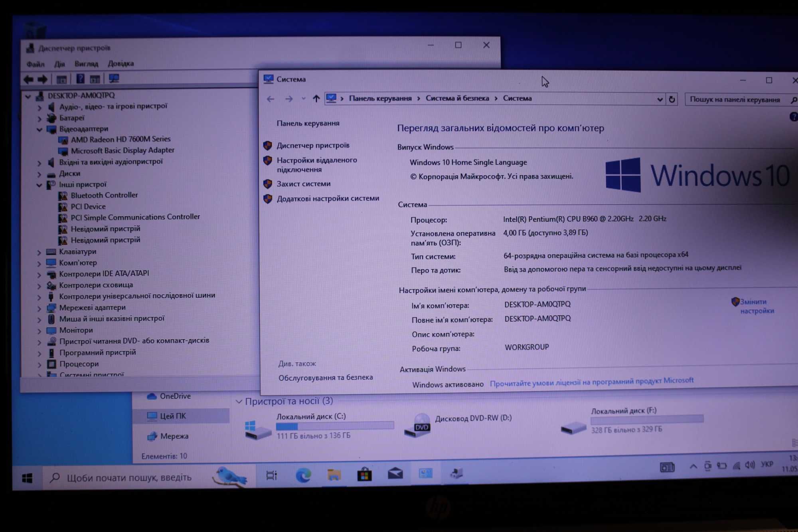Image resolution: width=798 pixels, height=532 pixels.
Task: Select the PCI Device entry
Action: pos(88,207)
